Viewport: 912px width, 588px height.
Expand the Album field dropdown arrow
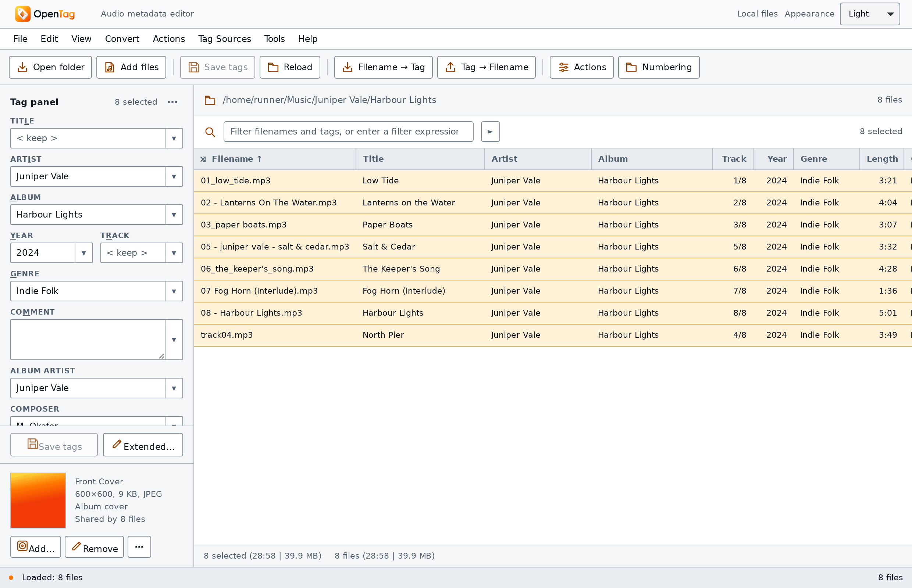point(174,215)
